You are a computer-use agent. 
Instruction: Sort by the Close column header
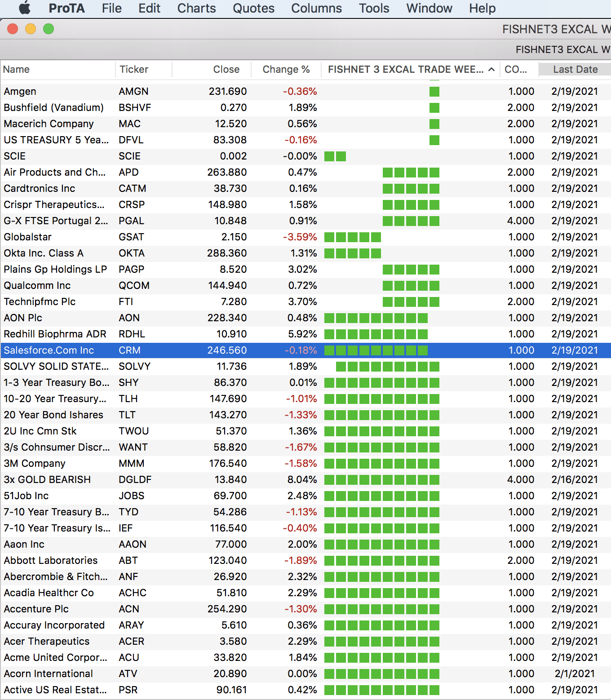pyautogui.click(x=211, y=69)
